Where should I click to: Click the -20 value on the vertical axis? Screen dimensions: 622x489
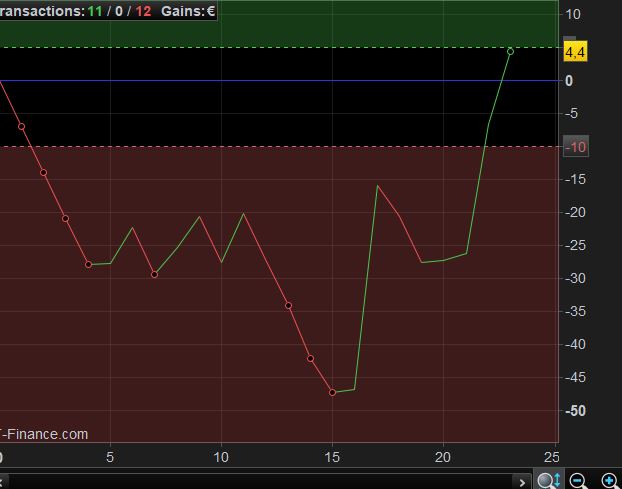[575, 212]
